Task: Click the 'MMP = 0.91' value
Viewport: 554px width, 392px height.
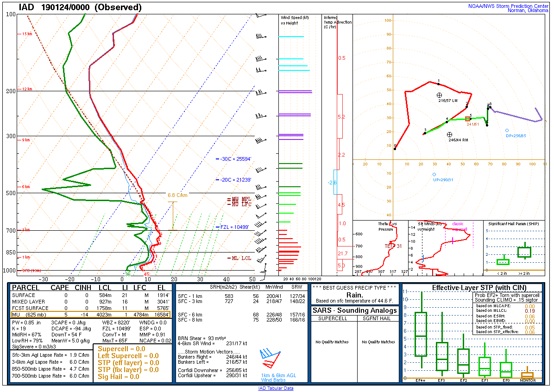Action: coord(152,335)
